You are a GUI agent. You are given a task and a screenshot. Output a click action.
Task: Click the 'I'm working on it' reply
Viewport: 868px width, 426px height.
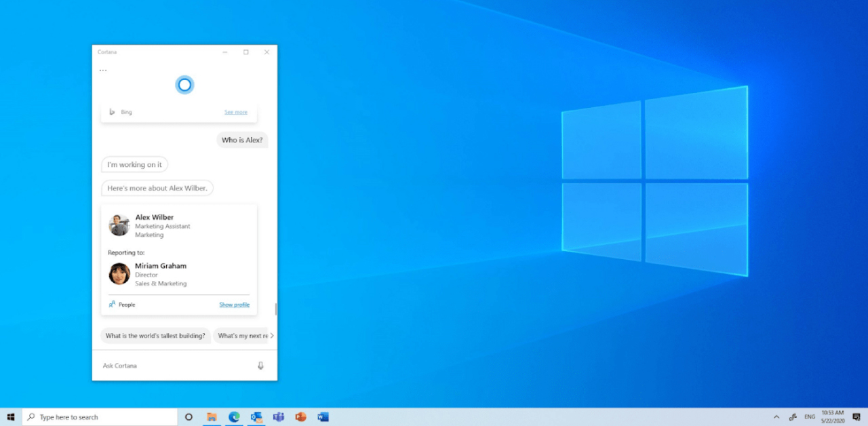134,164
